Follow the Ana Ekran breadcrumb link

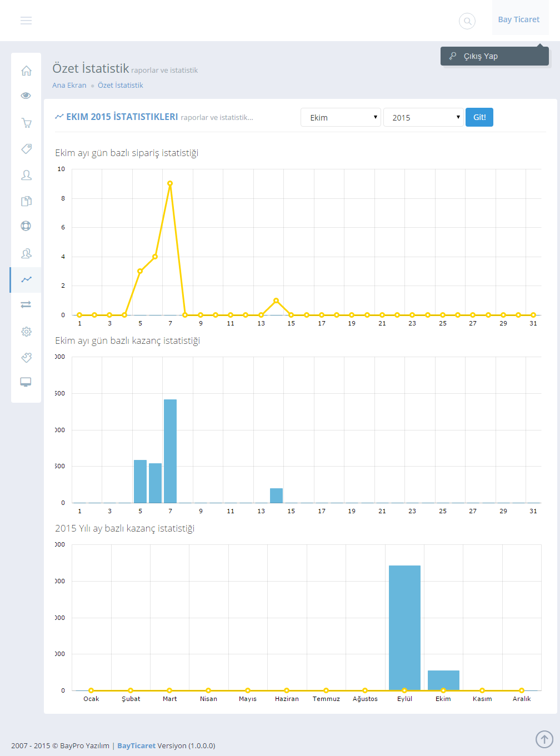pyautogui.click(x=69, y=85)
